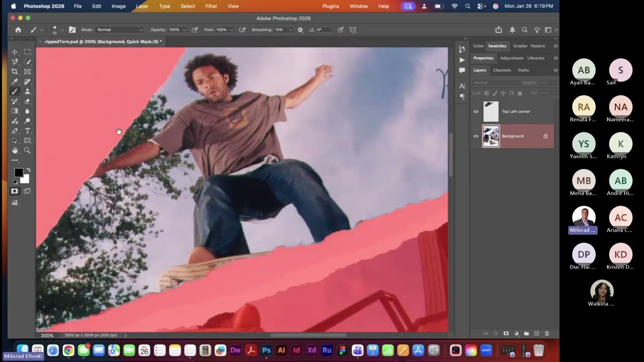Viewport: 644px width, 362px height.
Task: Select the Path Selection tool
Action: click(15, 141)
